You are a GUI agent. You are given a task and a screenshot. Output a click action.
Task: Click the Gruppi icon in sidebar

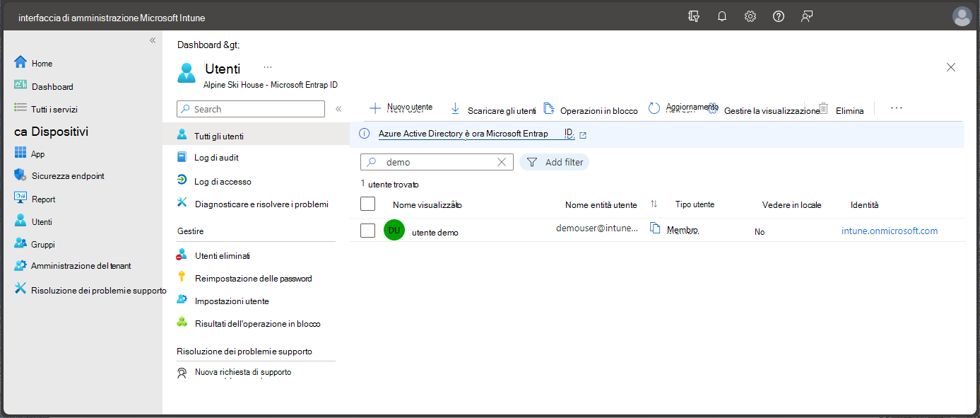tap(20, 243)
